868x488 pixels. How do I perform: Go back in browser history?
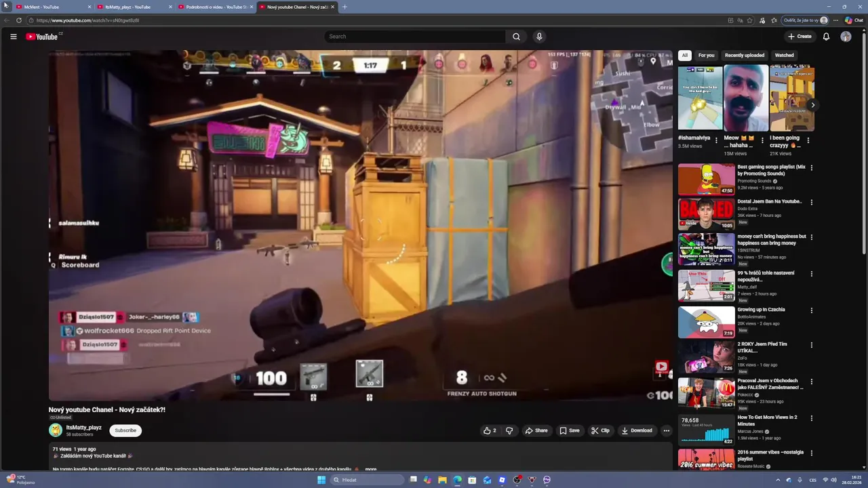7,20
